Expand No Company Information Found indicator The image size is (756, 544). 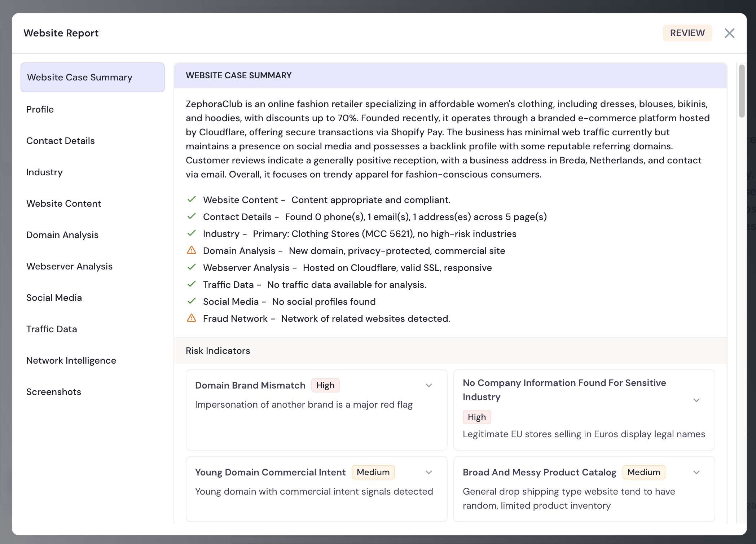(696, 400)
